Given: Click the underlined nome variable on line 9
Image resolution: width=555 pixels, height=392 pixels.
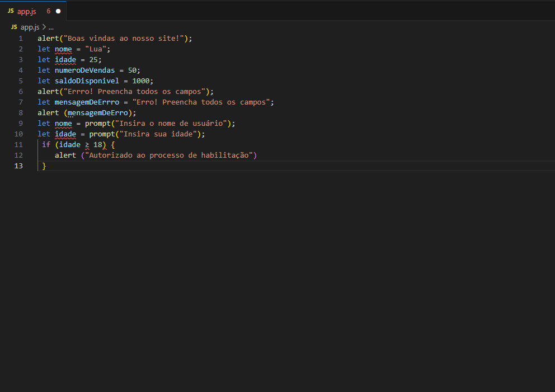Looking at the screenshot, I should pyautogui.click(x=63, y=123).
